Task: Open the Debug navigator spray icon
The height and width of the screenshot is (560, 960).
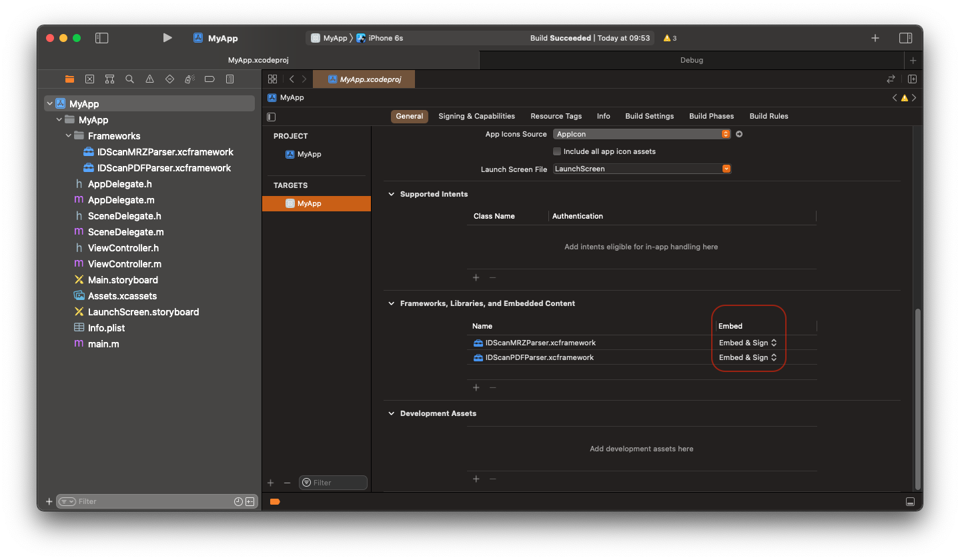Action: (x=189, y=79)
